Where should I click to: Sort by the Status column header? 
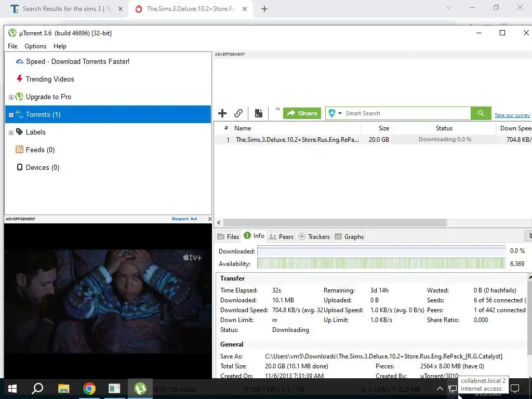tap(444, 128)
